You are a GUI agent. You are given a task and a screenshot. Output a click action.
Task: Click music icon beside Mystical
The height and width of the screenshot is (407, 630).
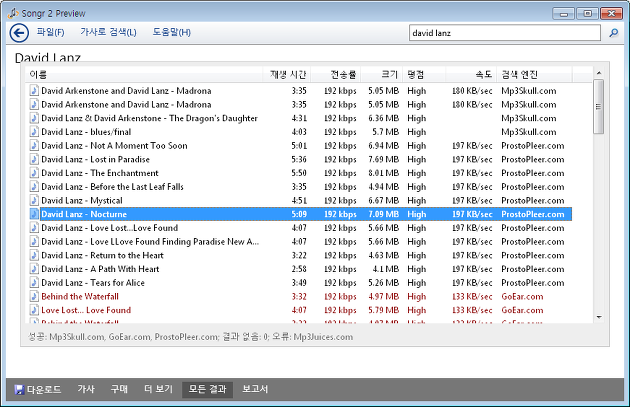coord(34,200)
